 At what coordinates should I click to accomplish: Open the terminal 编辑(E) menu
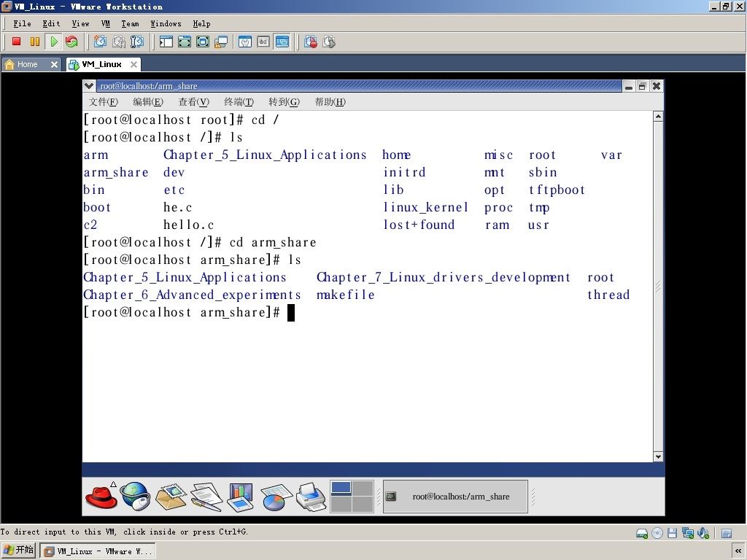(148, 102)
